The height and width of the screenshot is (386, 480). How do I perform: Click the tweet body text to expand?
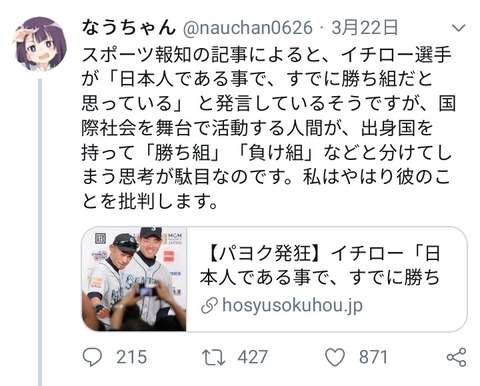(x=268, y=128)
